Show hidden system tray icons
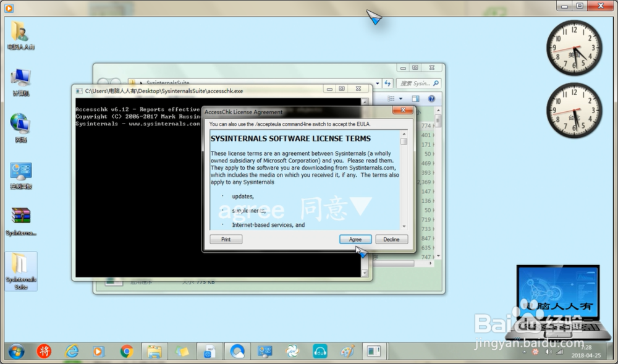 pos(525,352)
